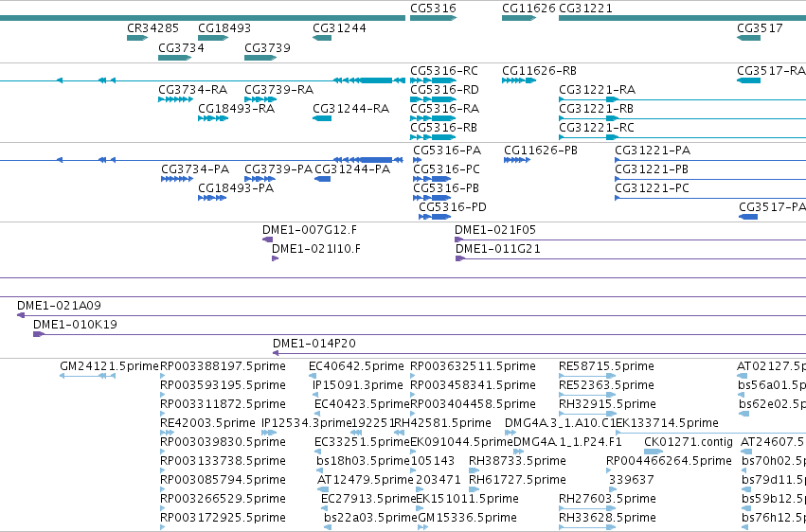Select transcript CG31221-RA

(682, 99)
